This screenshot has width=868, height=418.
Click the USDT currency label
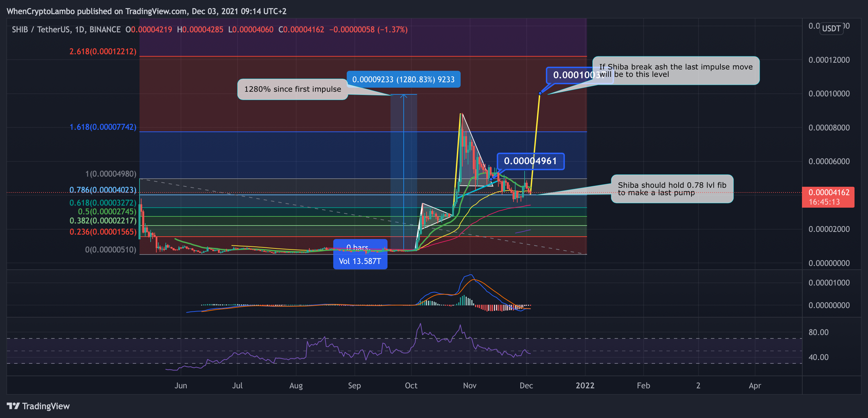(831, 28)
